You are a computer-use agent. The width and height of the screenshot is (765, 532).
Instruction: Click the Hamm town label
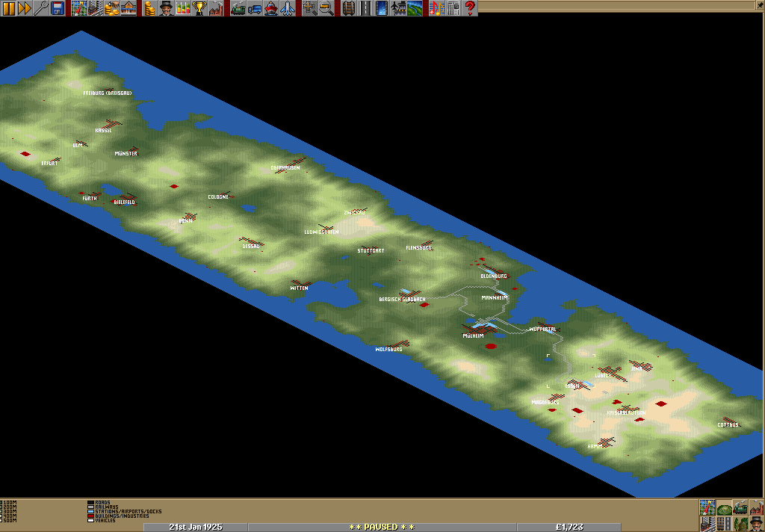595,447
